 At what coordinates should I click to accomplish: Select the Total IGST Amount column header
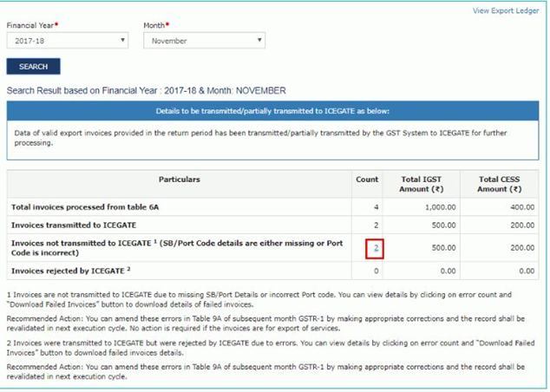point(422,184)
